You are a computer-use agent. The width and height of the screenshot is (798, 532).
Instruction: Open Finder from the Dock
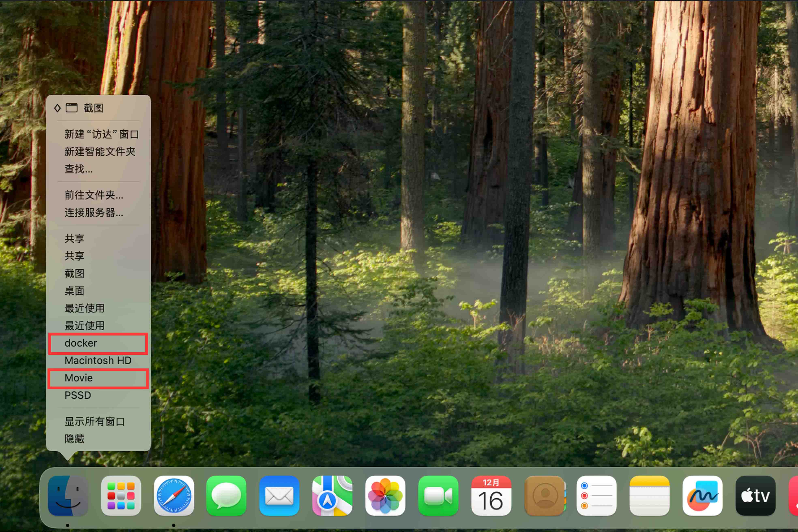click(68, 496)
